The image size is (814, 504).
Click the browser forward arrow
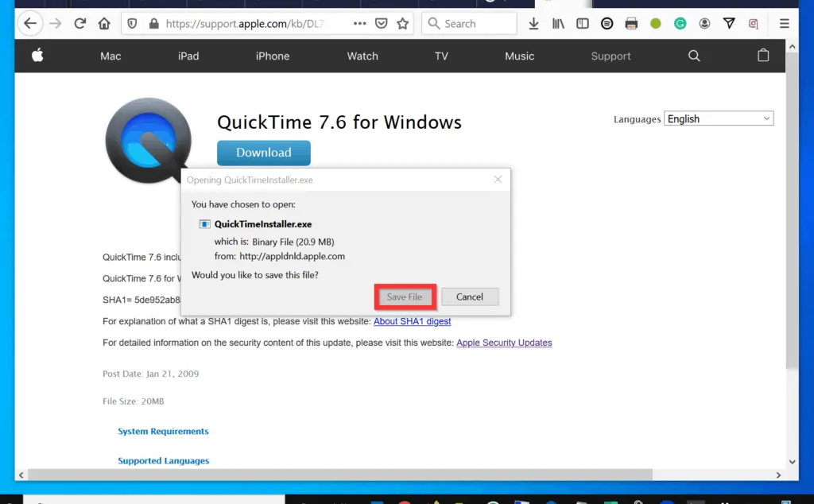click(x=55, y=23)
